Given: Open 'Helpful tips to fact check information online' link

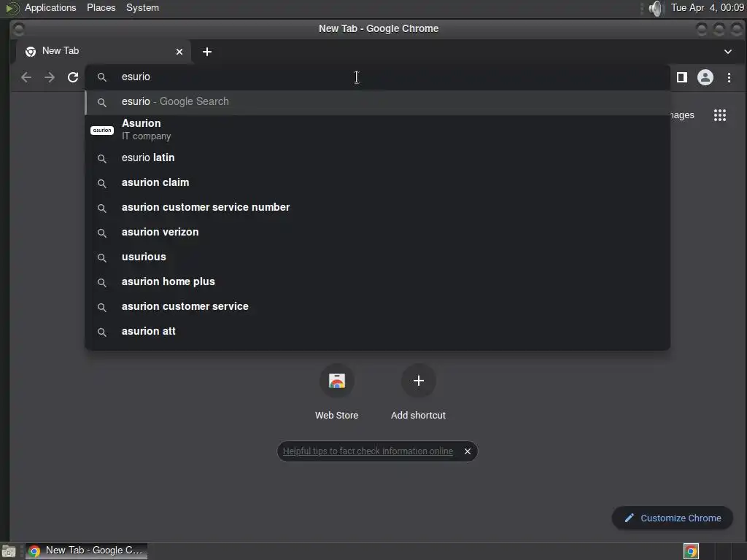Looking at the screenshot, I should pos(368,451).
